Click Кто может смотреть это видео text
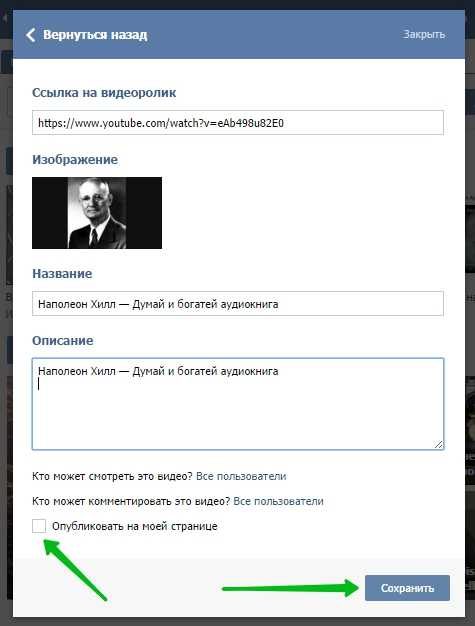Viewport: 475px width, 626px height. pyautogui.click(x=112, y=476)
